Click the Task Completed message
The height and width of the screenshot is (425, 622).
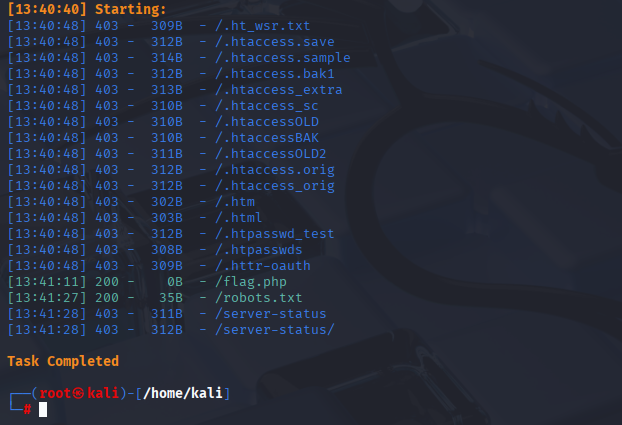63,362
